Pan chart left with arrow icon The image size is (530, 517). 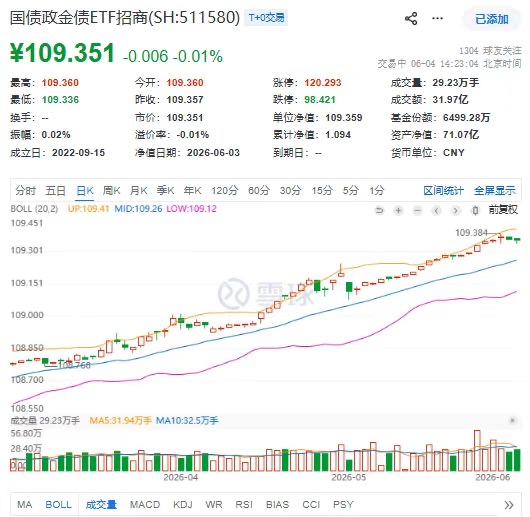coord(436,211)
